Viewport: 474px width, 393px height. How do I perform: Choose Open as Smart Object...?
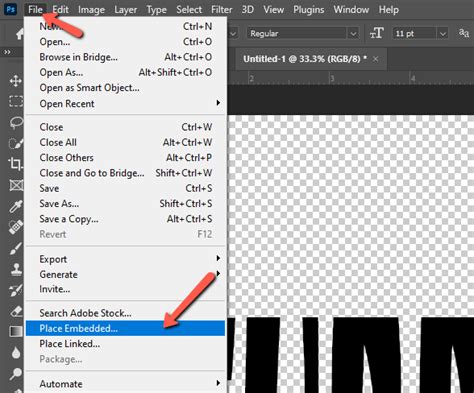(x=126, y=88)
